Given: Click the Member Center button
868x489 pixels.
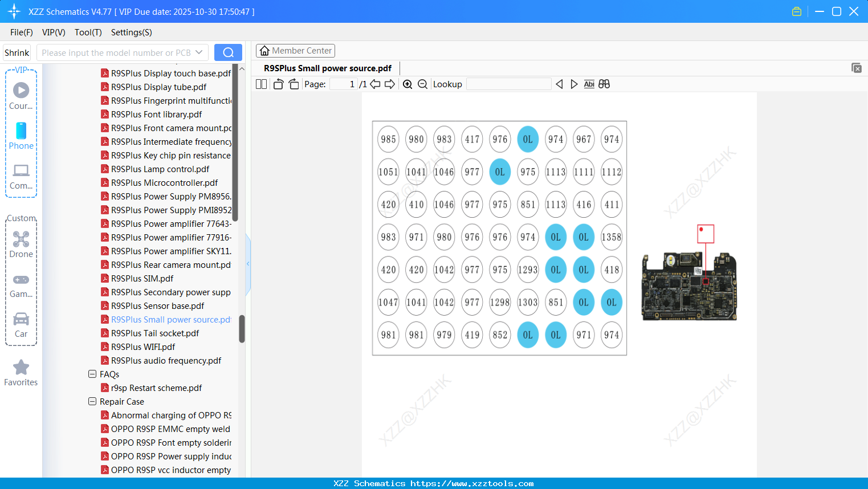Looking at the screenshot, I should pyautogui.click(x=295, y=51).
